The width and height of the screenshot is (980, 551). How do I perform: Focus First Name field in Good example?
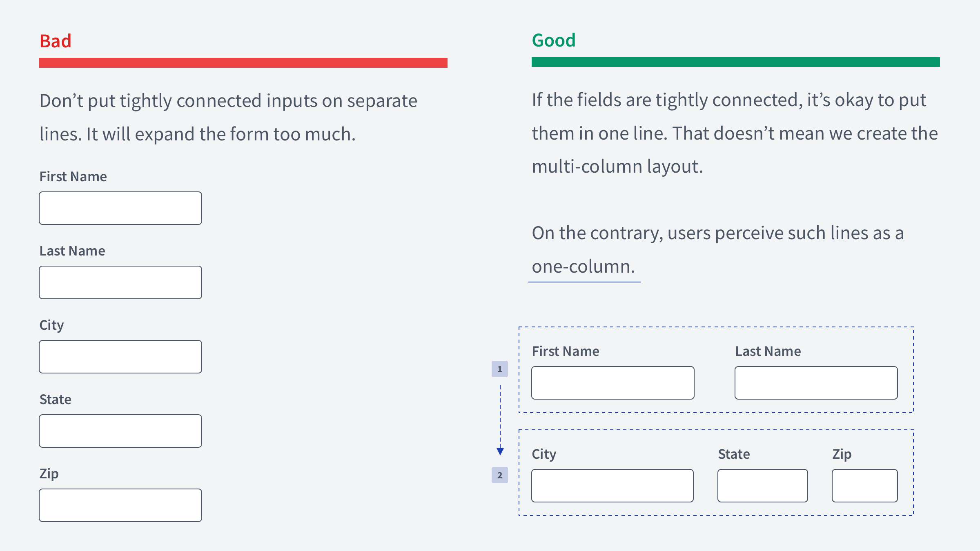(612, 383)
